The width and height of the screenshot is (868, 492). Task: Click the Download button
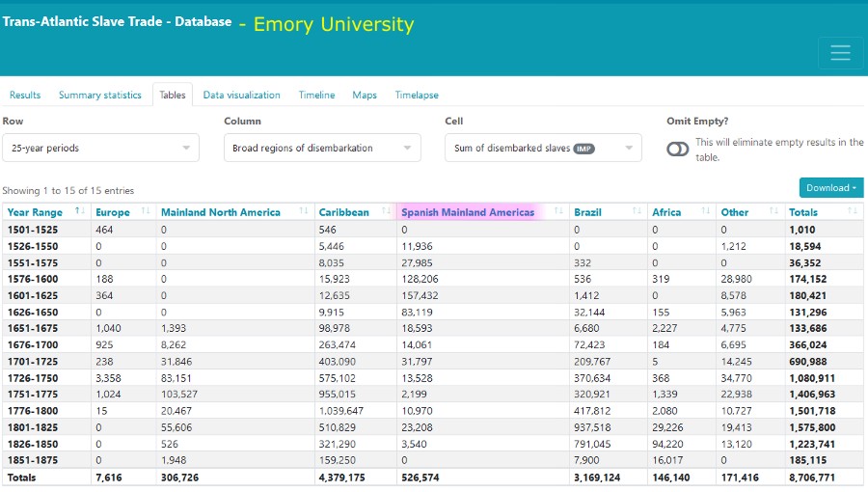pyautogui.click(x=830, y=188)
